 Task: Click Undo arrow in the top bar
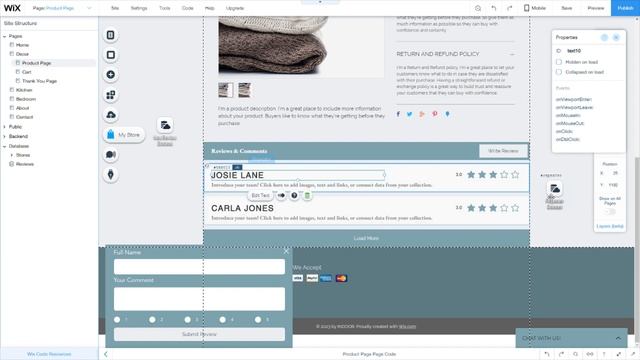[x=493, y=8]
